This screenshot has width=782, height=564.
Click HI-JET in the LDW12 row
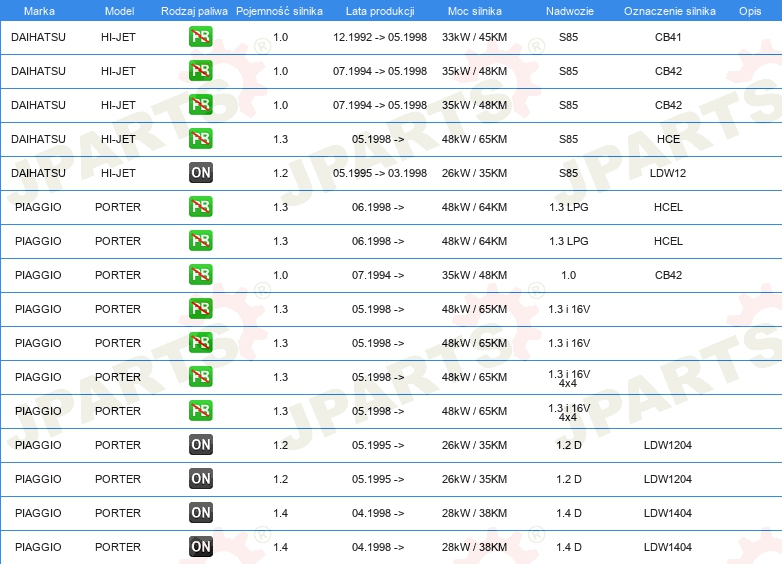pyautogui.click(x=118, y=173)
